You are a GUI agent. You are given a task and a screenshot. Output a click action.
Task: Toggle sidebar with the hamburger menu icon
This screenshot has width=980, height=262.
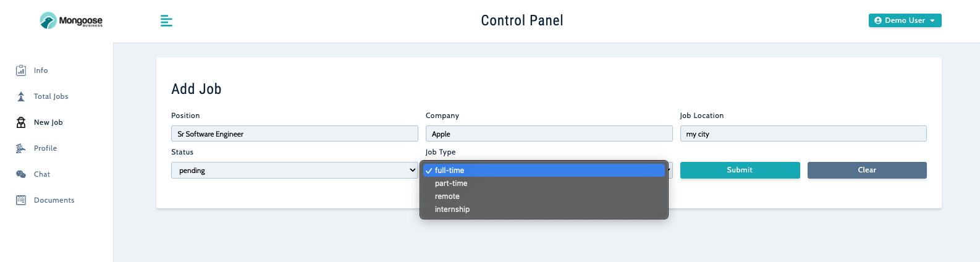pyautogui.click(x=166, y=21)
